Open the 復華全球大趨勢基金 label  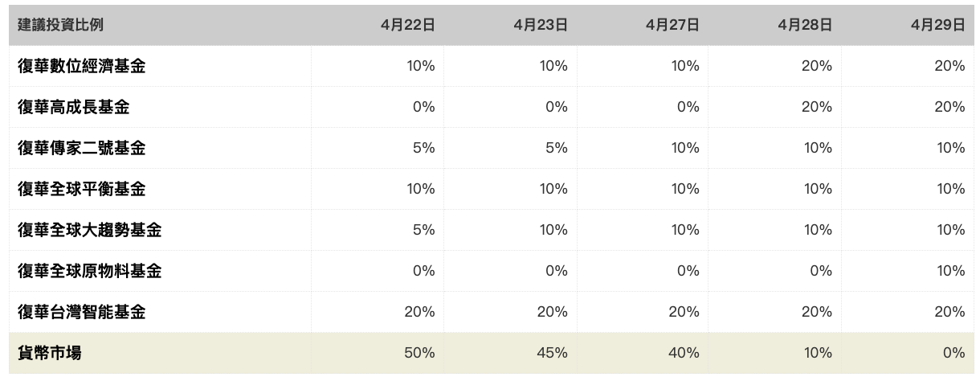(x=90, y=231)
